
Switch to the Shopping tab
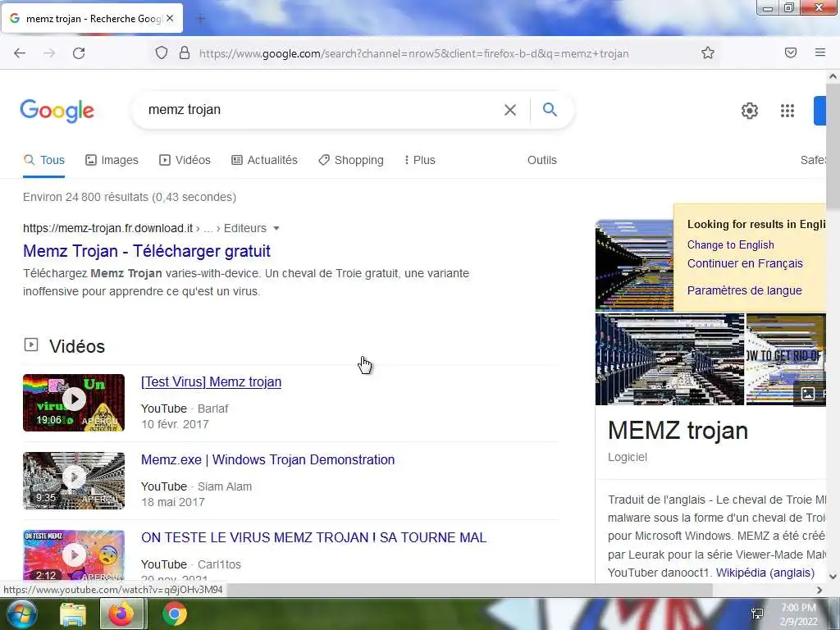(x=351, y=160)
